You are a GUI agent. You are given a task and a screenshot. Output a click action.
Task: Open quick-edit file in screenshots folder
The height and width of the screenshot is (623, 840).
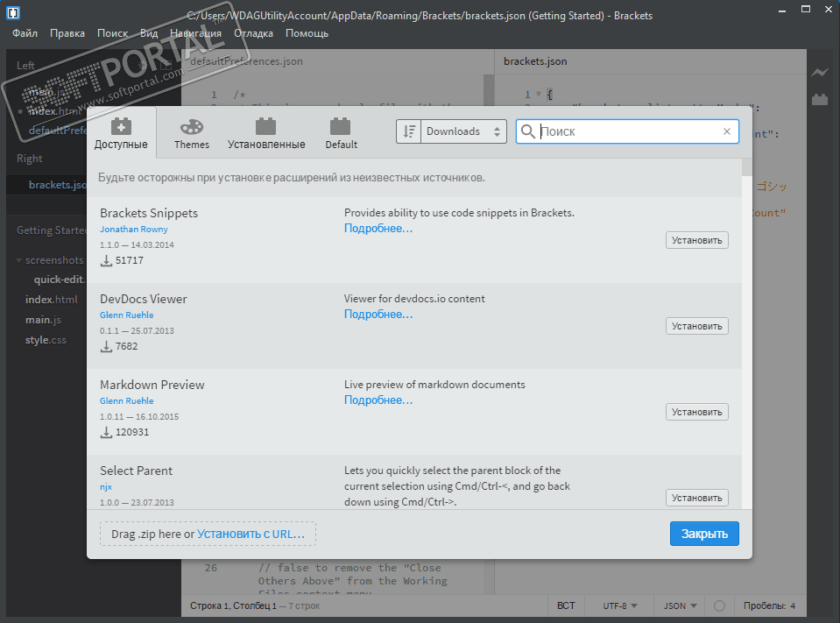(59, 280)
